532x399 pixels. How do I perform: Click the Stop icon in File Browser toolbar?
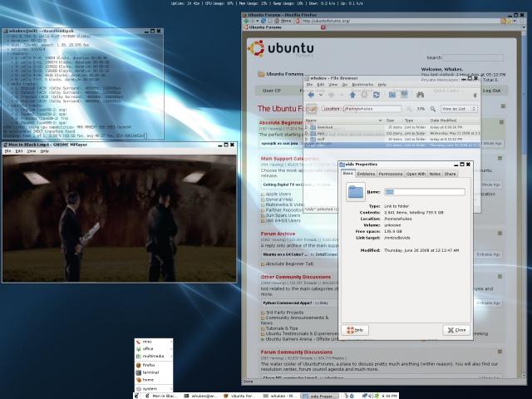(x=364, y=96)
